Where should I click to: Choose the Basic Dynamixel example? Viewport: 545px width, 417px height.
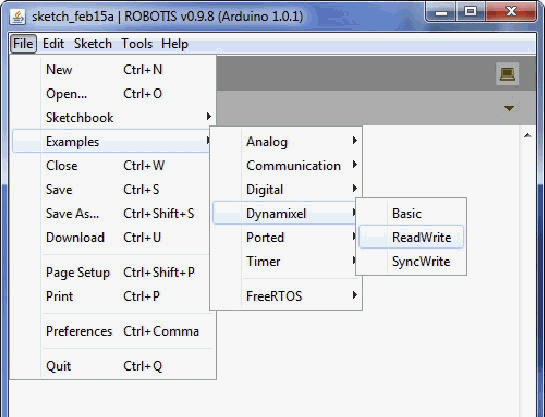tap(411, 213)
